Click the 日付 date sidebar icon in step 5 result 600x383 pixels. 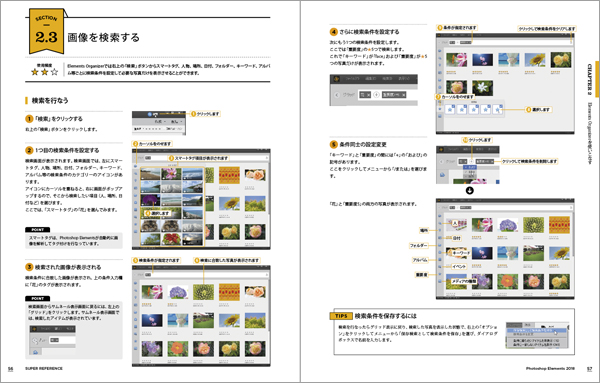(x=440, y=238)
